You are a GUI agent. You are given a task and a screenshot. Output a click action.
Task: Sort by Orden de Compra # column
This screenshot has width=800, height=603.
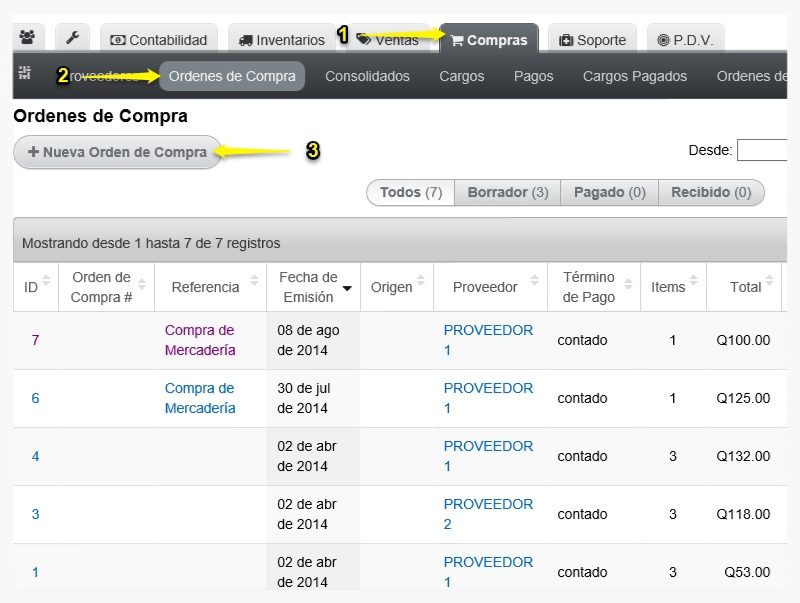107,287
